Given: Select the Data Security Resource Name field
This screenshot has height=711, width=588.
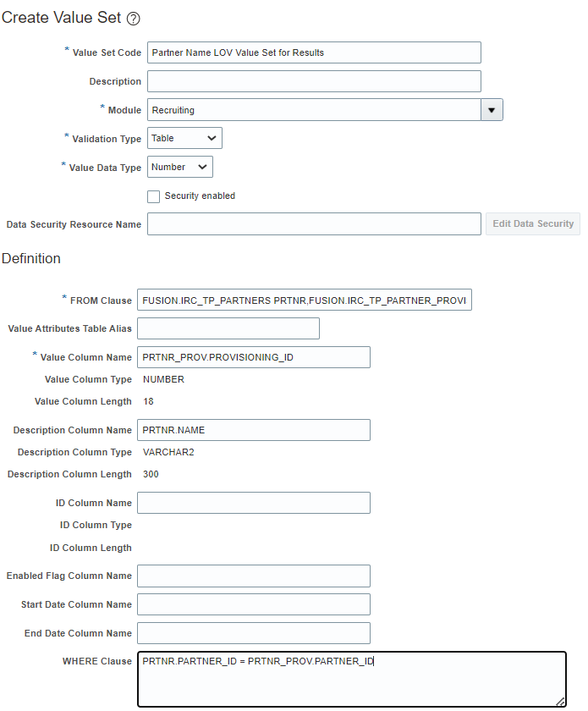Looking at the screenshot, I should click(x=314, y=223).
